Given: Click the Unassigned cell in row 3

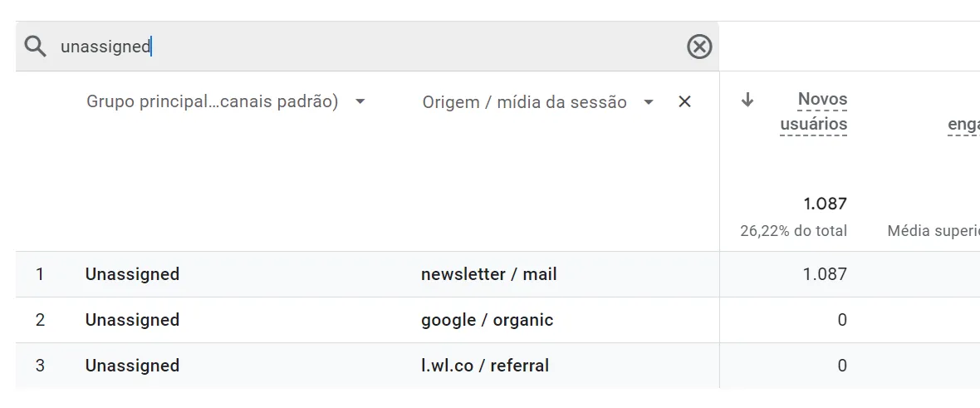Looking at the screenshot, I should pyautogui.click(x=133, y=366).
